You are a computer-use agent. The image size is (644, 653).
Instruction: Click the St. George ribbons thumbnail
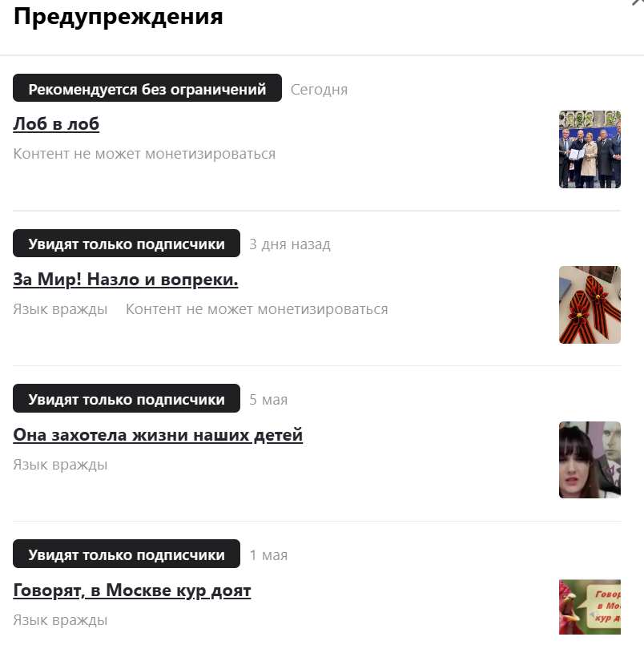click(590, 304)
